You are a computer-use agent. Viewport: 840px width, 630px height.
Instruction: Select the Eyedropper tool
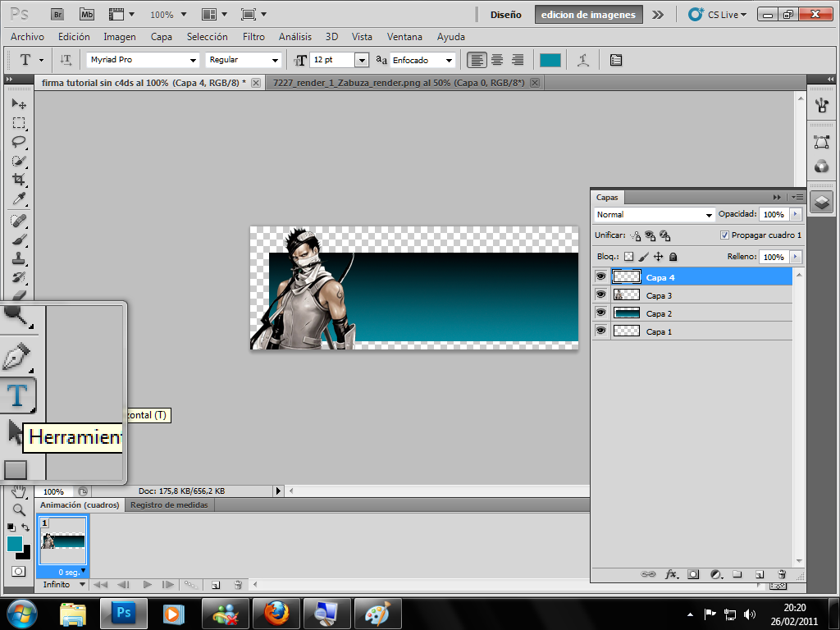coord(19,199)
